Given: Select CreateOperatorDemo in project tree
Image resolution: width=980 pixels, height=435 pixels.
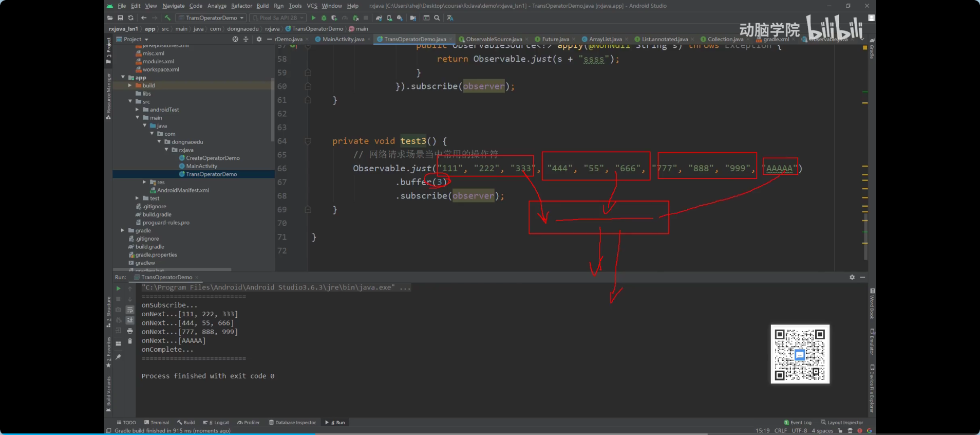Looking at the screenshot, I should (213, 158).
